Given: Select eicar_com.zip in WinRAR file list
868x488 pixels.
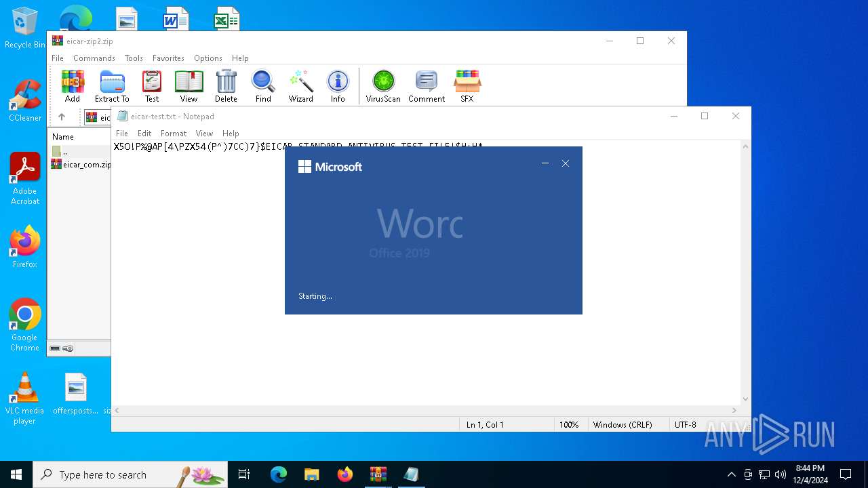Looking at the screenshot, I should [x=81, y=165].
